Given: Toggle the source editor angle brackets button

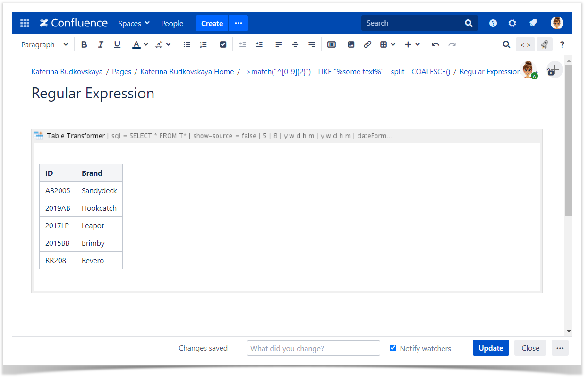Looking at the screenshot, I should 525,44.
